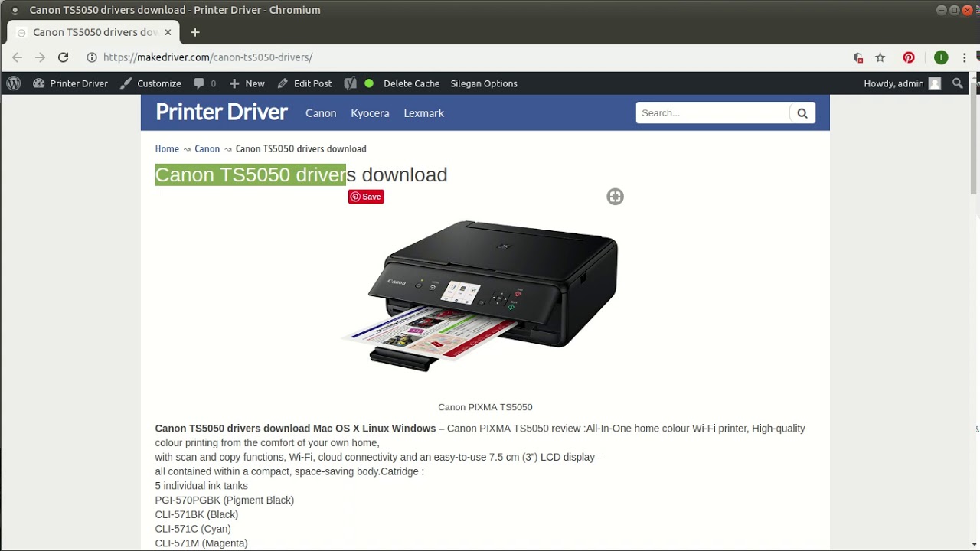Click in the Search... input field
Image resolution: width=980 pixels, height=551 pixels.
(x=713, y=113)
